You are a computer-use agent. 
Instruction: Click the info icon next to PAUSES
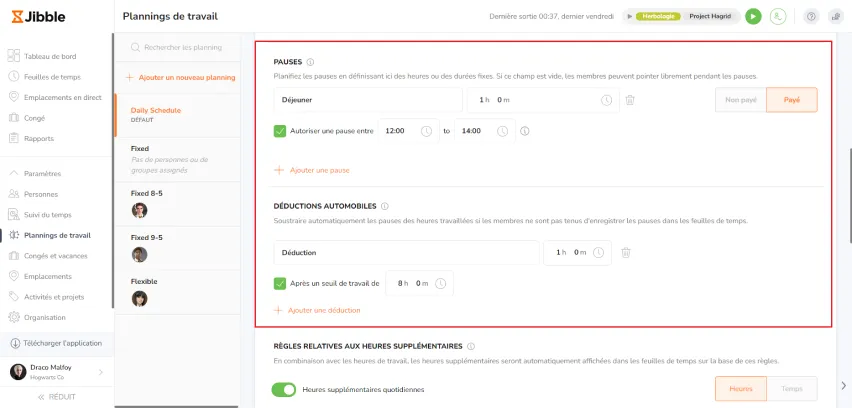(x=311, y=62)
